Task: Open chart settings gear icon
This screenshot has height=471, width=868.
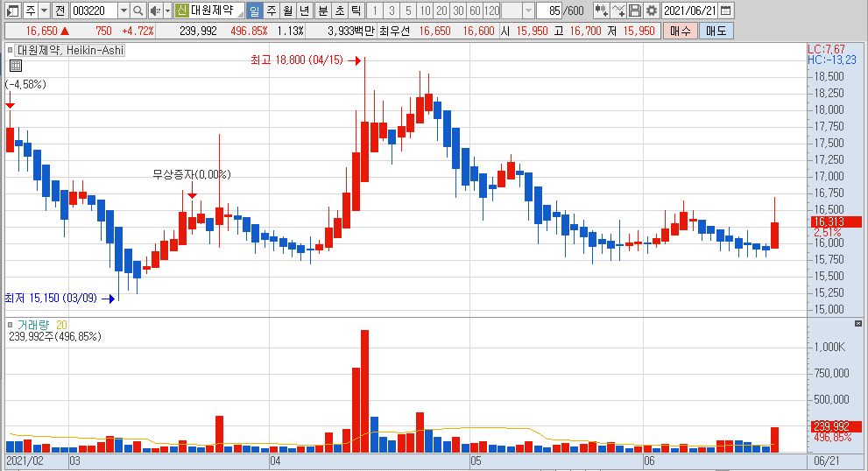Action: [x=652, y=10]
